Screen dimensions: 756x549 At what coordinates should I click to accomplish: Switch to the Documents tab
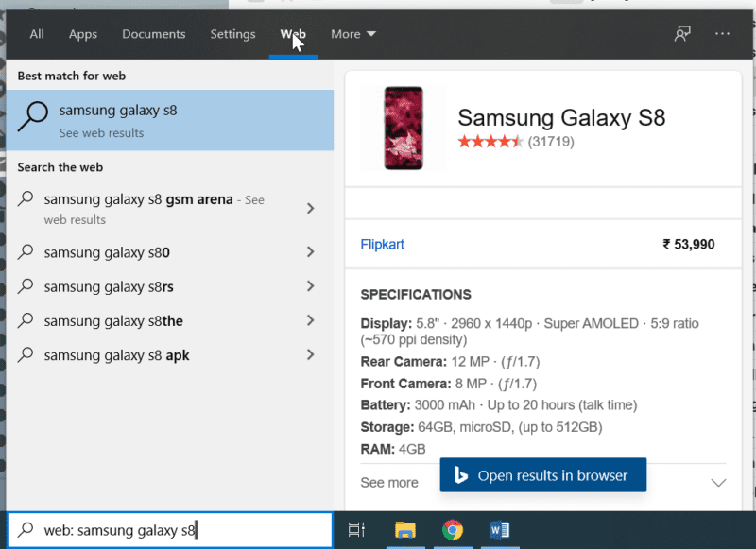click(x=153, y=34)
